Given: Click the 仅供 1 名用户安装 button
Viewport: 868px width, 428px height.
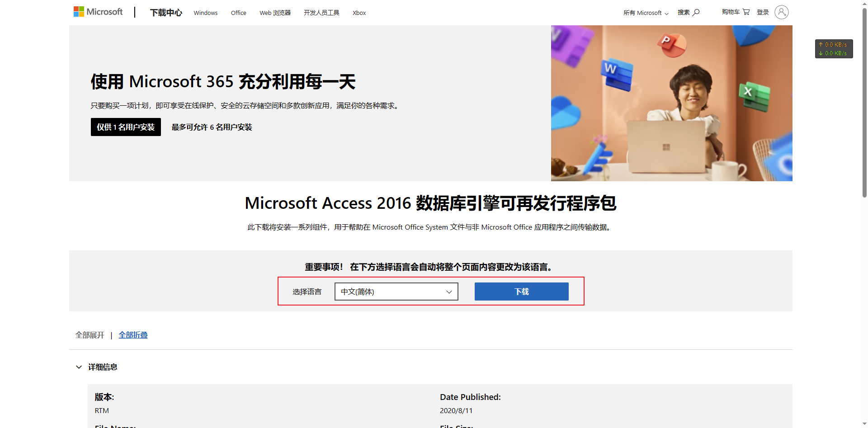Looking at the screenshot, I should click(126, 127).
